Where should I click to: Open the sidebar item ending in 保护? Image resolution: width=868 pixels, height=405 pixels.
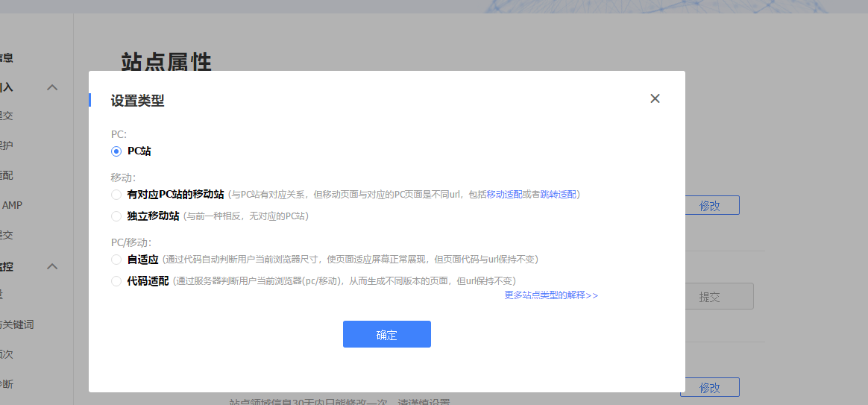point(7,145)
